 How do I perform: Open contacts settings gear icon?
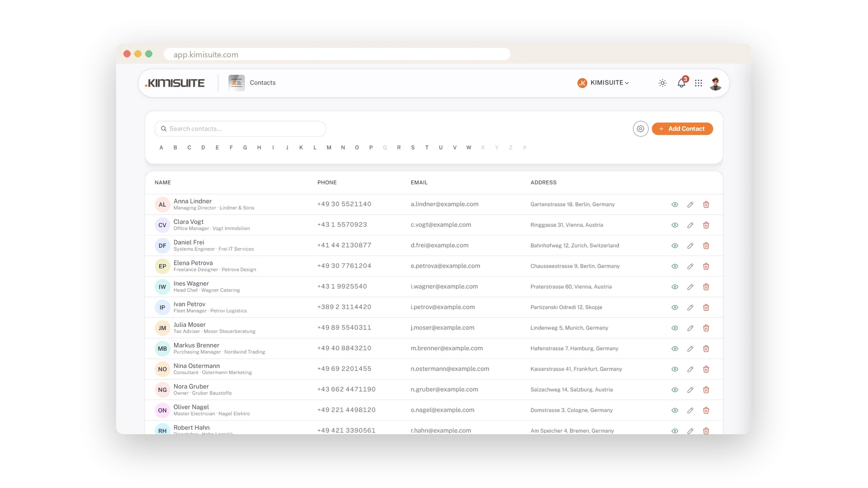tap(641, 129)
